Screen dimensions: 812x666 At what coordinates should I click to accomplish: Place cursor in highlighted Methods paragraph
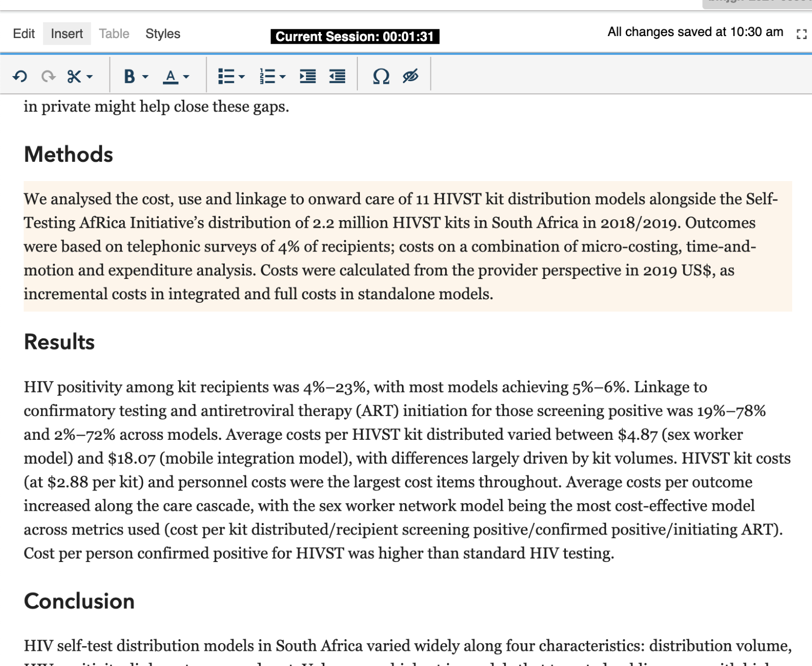tap(408, 247)
